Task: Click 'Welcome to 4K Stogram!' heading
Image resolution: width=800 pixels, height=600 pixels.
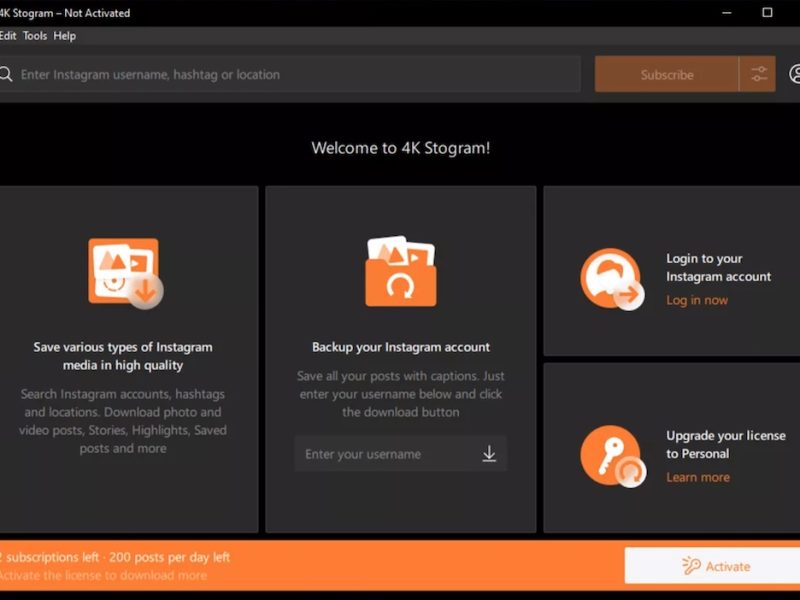Action: [x=401, y=148]
